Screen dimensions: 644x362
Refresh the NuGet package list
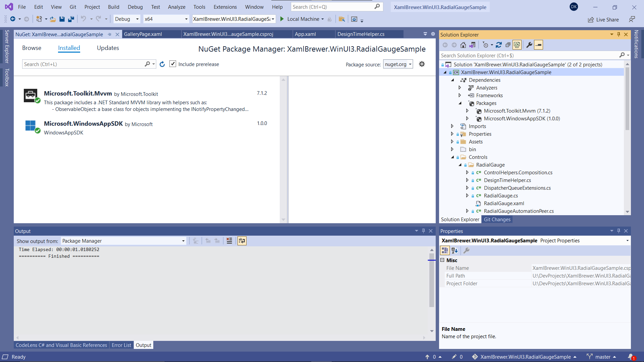(x=162, y=64)
